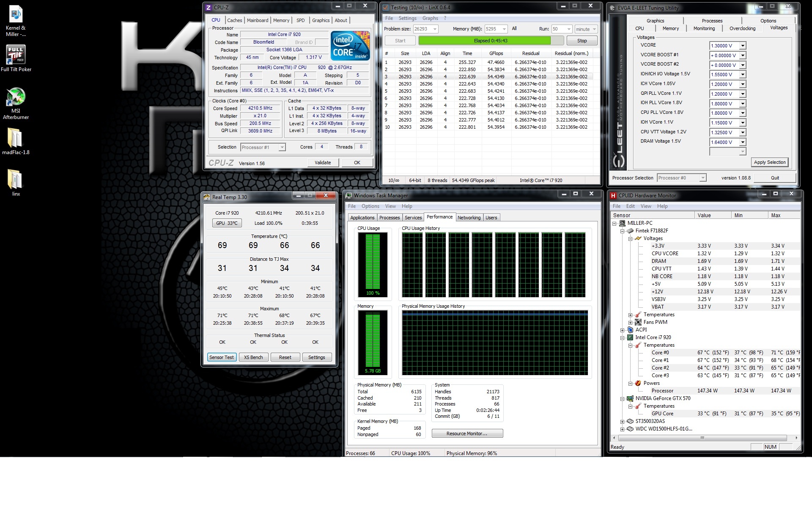Select MILLER-PC computer icon in HWMonitor

click(622, 223)
